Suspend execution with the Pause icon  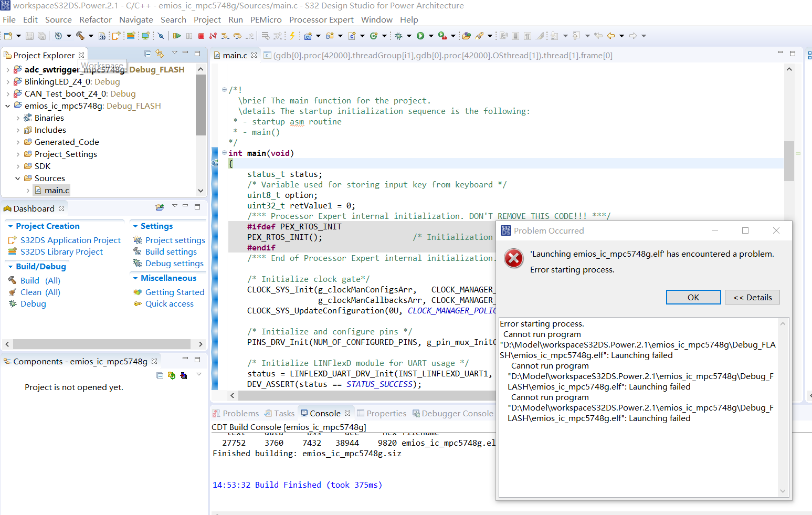[x=189, y=36]
